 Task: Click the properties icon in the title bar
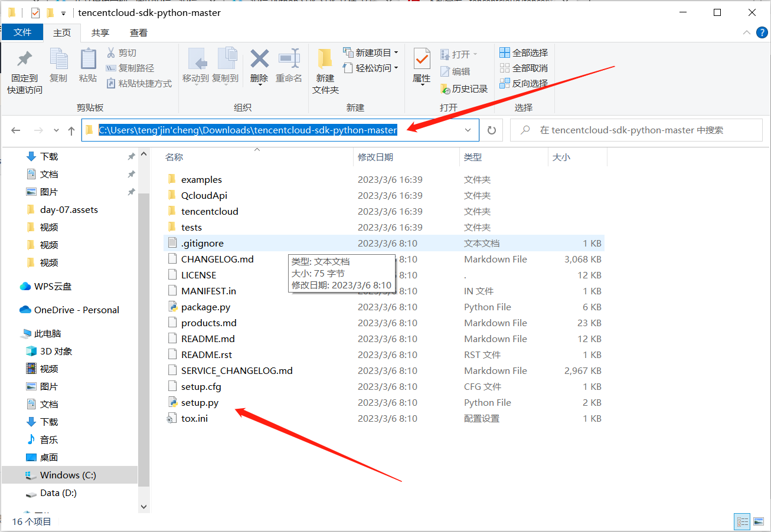click(35, 12)
